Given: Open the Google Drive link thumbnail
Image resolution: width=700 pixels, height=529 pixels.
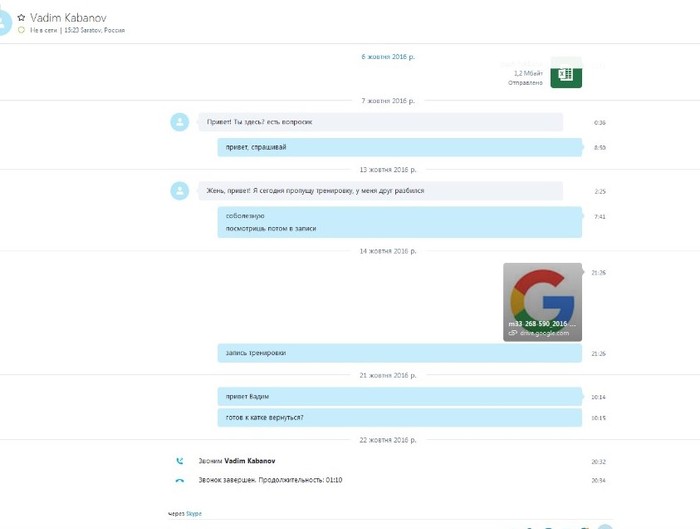Looking at the screenshot, I should point(542,302).
